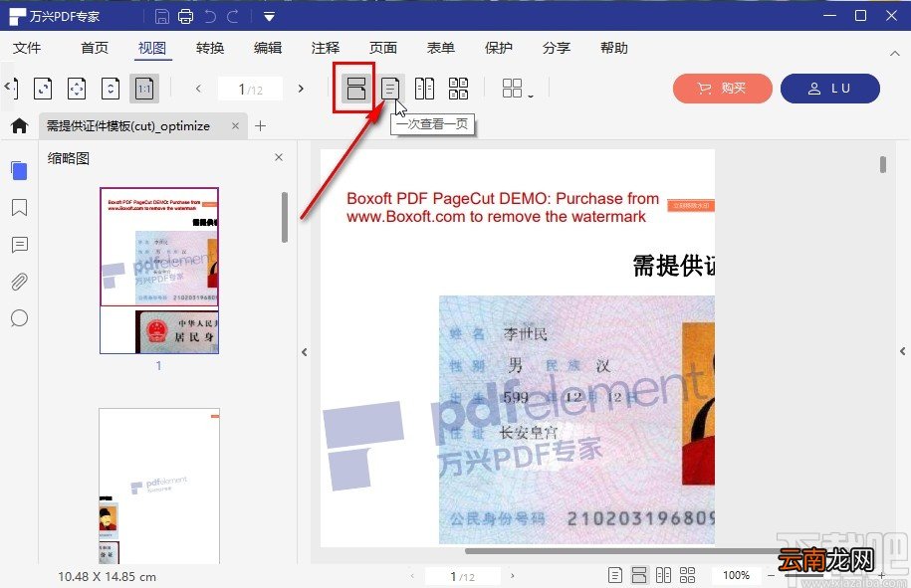The width and height of the screenshot is (911, 588).
Task: Toggle the 1:1 actual size view
Action: 144,89
